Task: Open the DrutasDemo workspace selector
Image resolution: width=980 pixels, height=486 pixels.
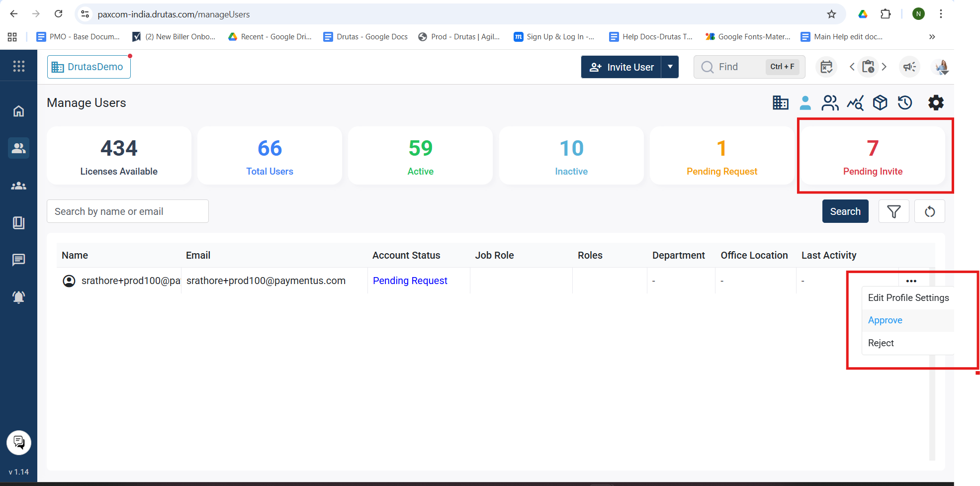Action: pos(89,67)
